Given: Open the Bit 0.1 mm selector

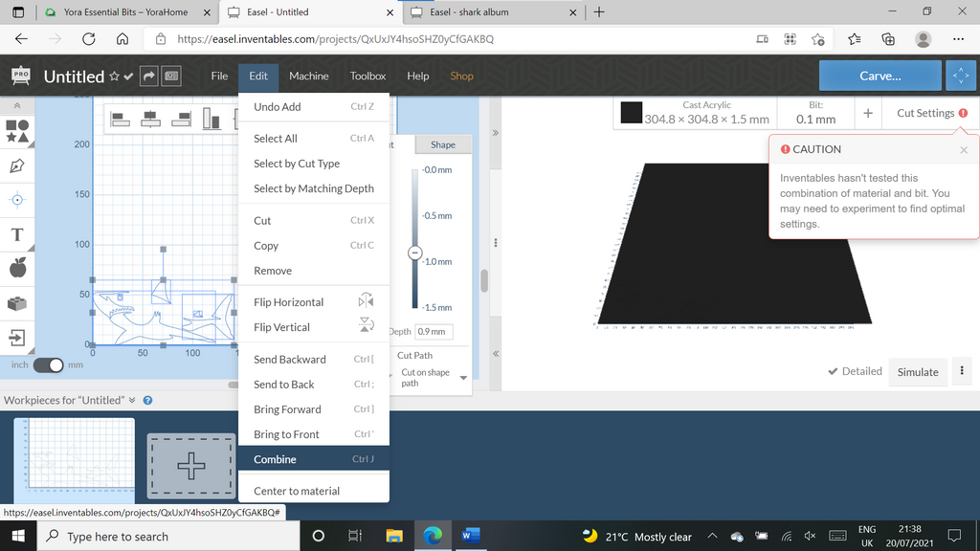Looking at the screenshot, I should (x=815, y=113).
